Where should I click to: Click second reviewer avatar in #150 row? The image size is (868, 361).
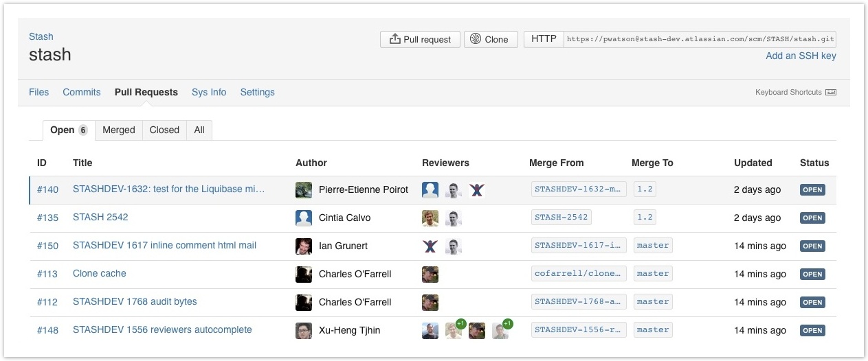(454, 246)
